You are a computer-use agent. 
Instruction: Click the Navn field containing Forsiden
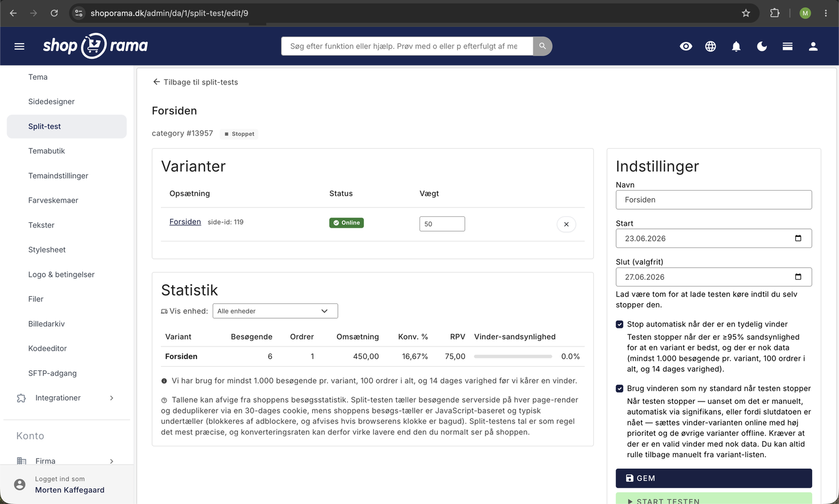pyautogui.click(x=714, y=200)
